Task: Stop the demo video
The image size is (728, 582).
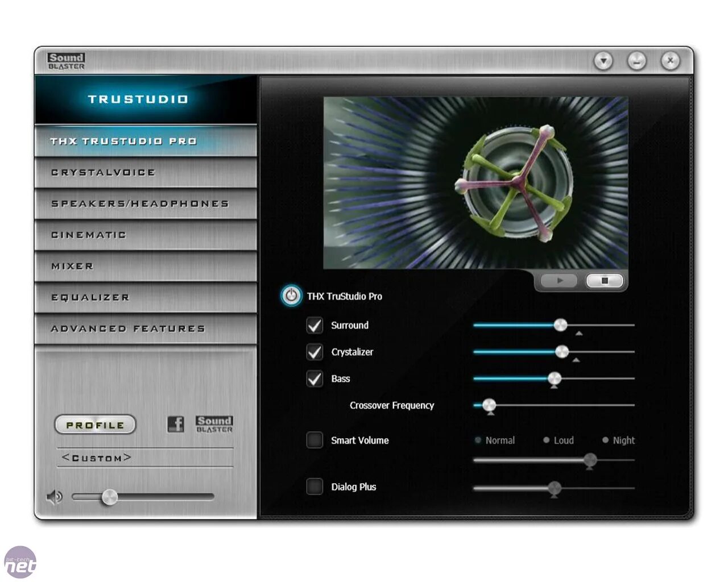Action: tap(605, 280)
